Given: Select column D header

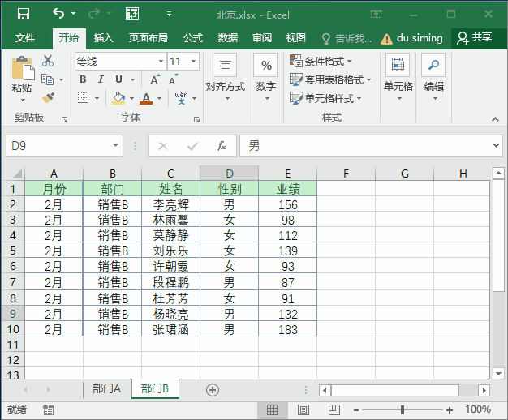Looking at the screenshot, I should tap(229, 174).
